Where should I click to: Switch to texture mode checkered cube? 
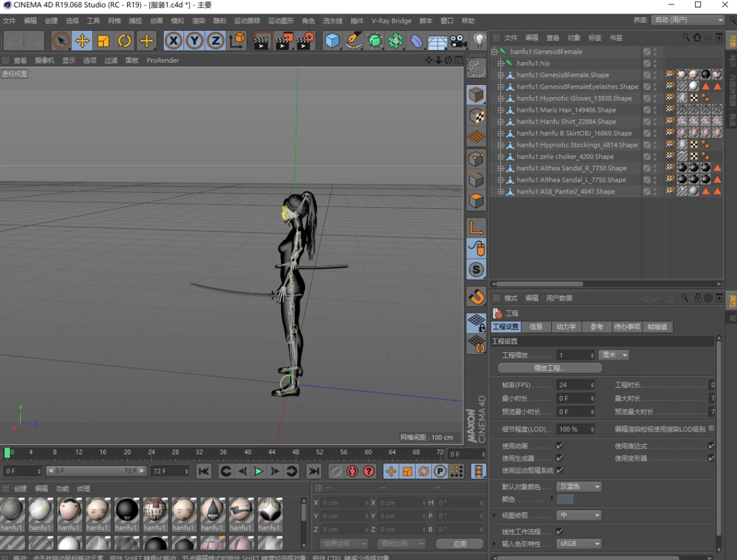pyautogui.click(x=476, y=116)
